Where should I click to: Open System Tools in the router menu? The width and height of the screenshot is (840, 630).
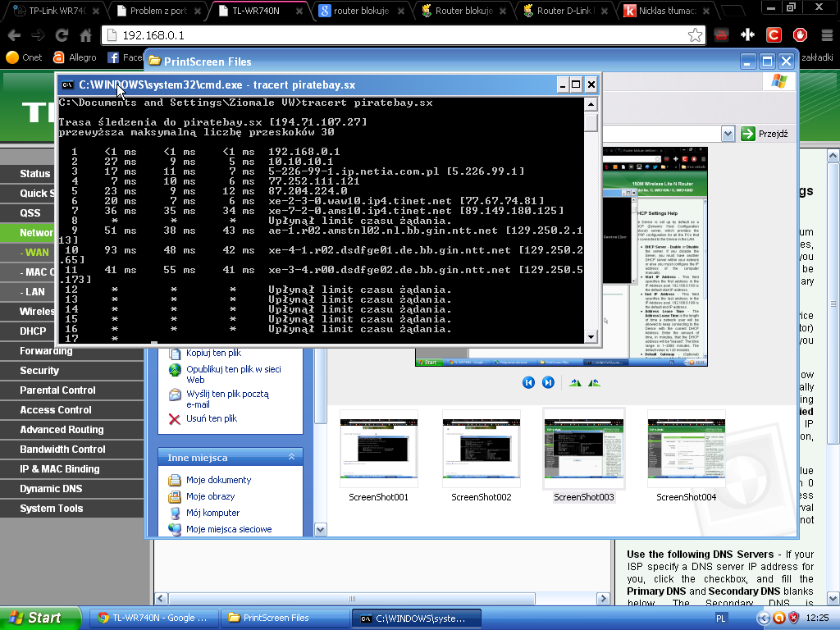tap(52, 509)
